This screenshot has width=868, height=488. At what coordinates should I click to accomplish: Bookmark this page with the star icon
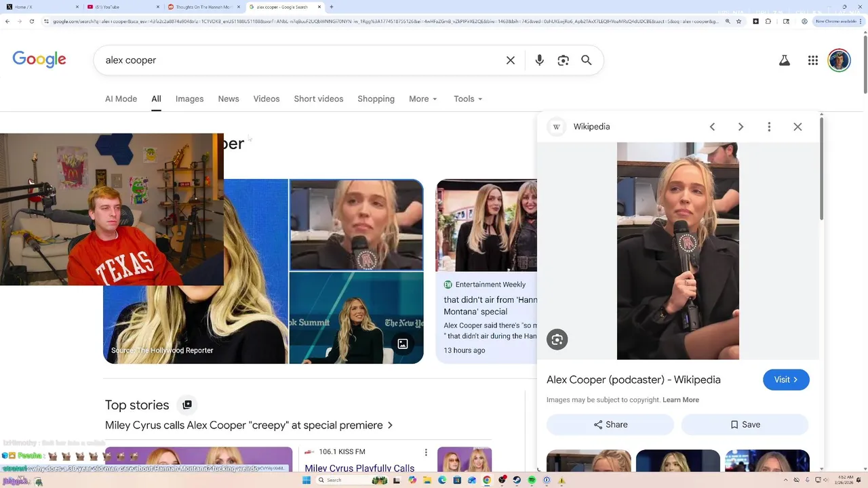738,21
